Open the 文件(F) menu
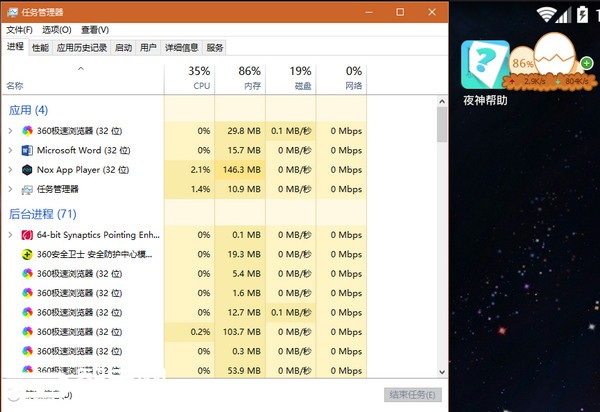Viewport: 600px width, 412px height. coord(19,30)
